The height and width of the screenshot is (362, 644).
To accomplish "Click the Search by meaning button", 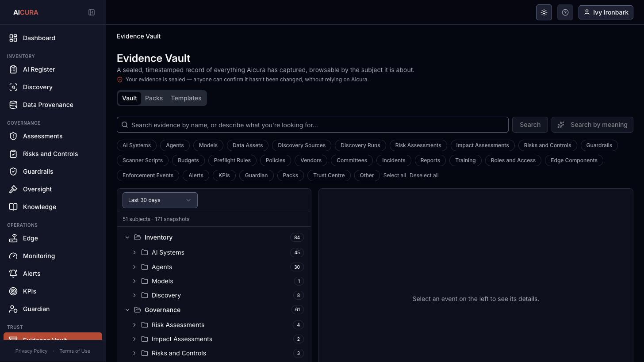I will point(592,125).
